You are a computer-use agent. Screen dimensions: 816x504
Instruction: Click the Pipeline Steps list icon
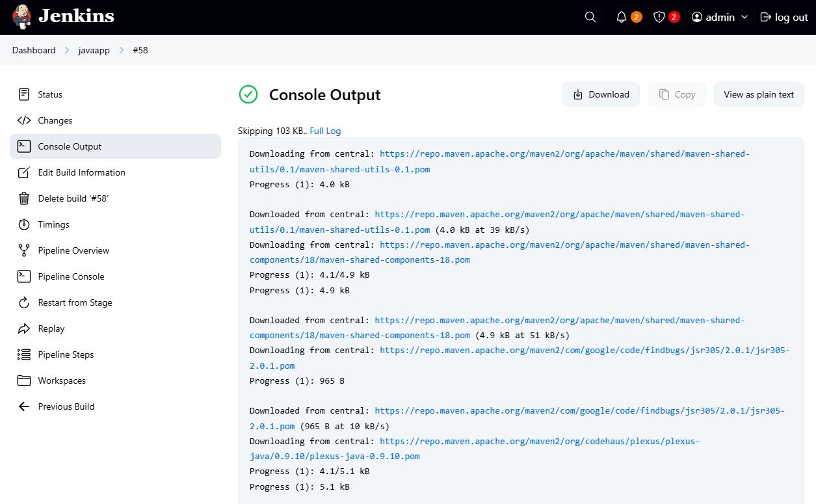(x=24, y=354)
